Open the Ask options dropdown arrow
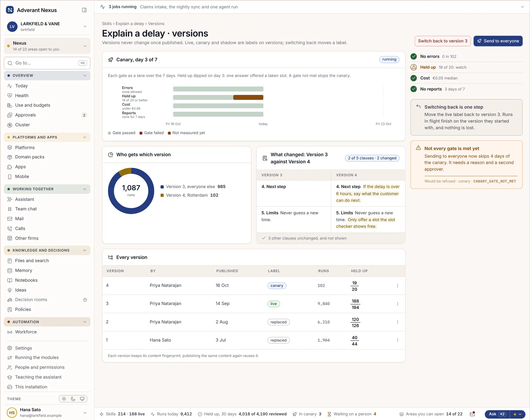Image resolution: width=530 pixels, height=420 pixels. coord(518,414)
